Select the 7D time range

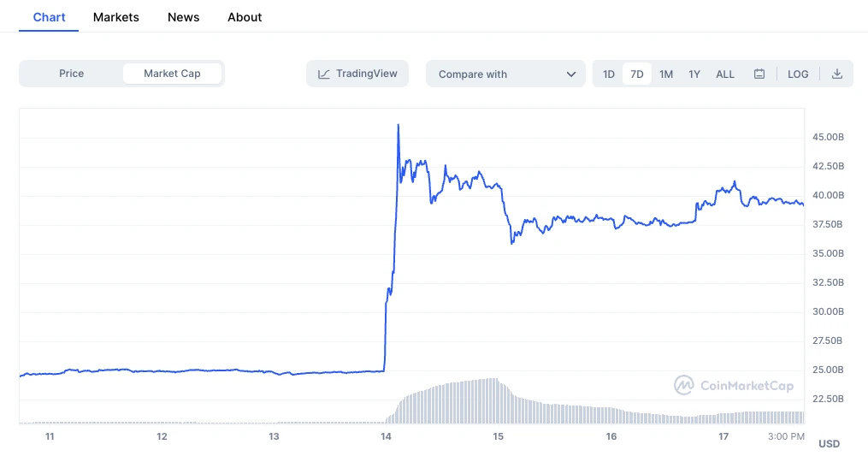[x=637, y=74]
